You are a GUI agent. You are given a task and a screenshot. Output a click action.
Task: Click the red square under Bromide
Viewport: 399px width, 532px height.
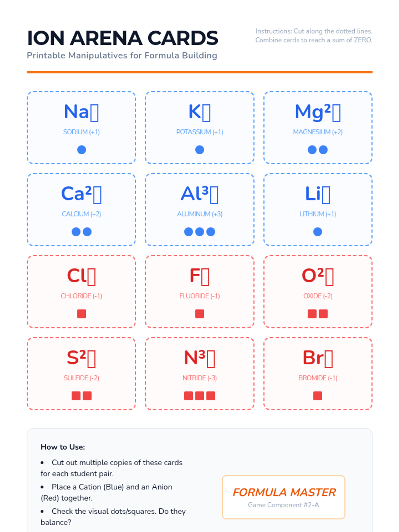point(318,396)
